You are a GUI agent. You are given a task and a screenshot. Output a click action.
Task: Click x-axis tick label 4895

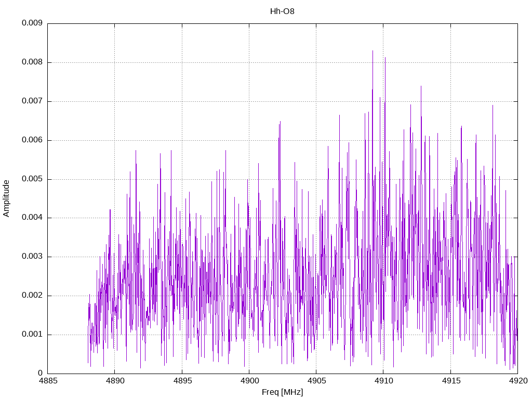pos(182,381)
